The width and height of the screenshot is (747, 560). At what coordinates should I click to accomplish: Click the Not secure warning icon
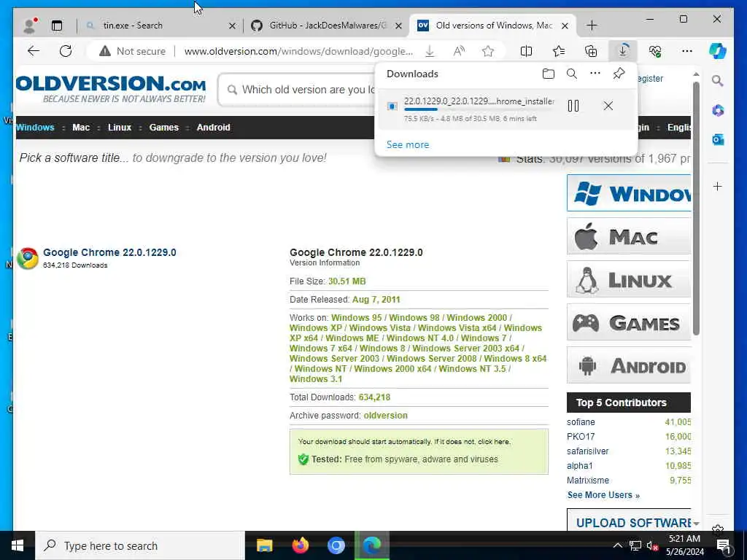pyautogui.click(x=105, y=51)
